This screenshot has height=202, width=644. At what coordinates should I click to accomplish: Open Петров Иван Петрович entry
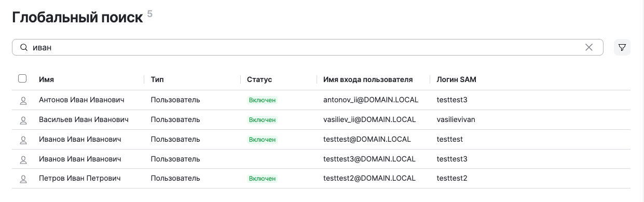coord(80,179)
